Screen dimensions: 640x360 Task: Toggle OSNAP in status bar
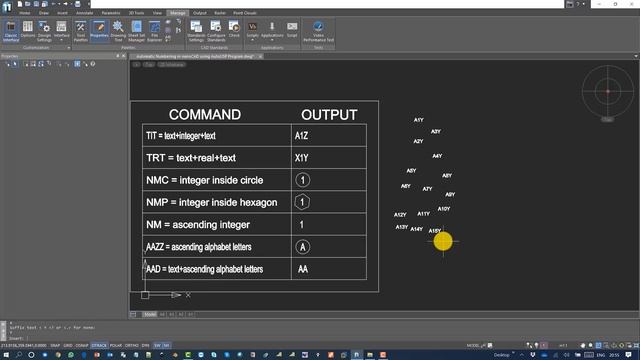(x=82, y=346)
